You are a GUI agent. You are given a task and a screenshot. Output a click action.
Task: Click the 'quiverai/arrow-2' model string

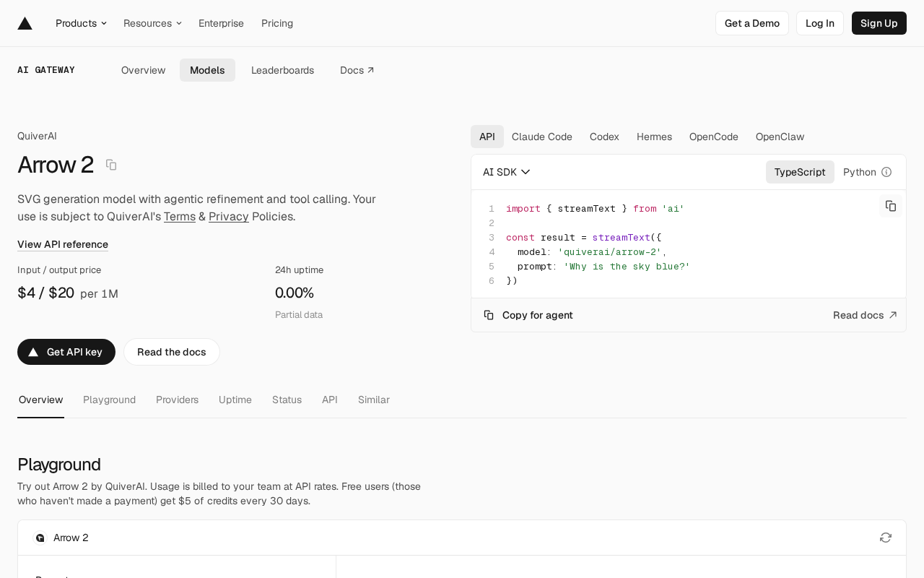coord(609,251)
